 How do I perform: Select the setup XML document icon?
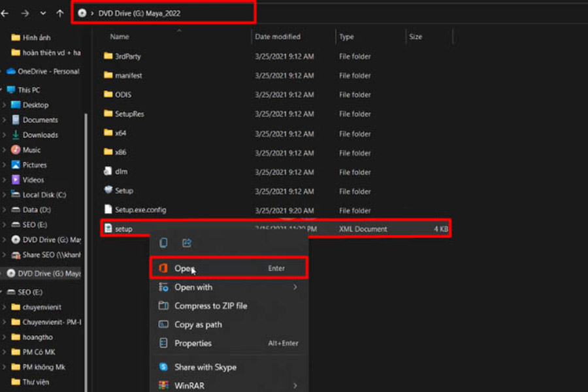[108, 228]
